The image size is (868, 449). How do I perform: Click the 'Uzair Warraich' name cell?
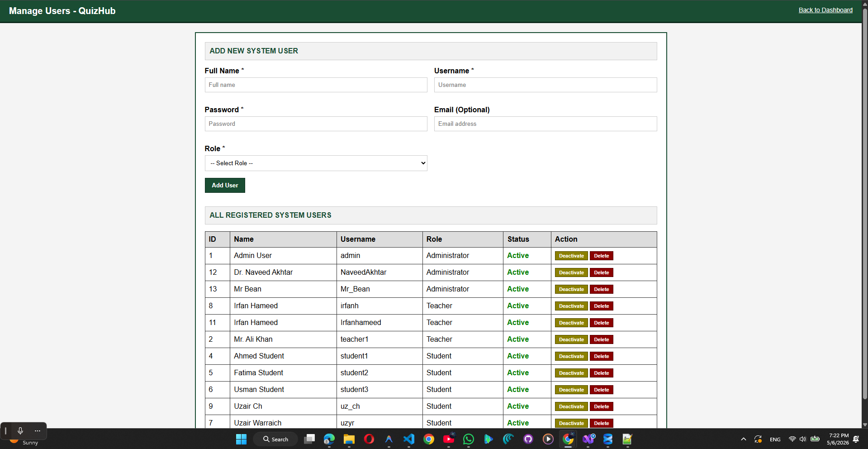click(x=283, y=423)
